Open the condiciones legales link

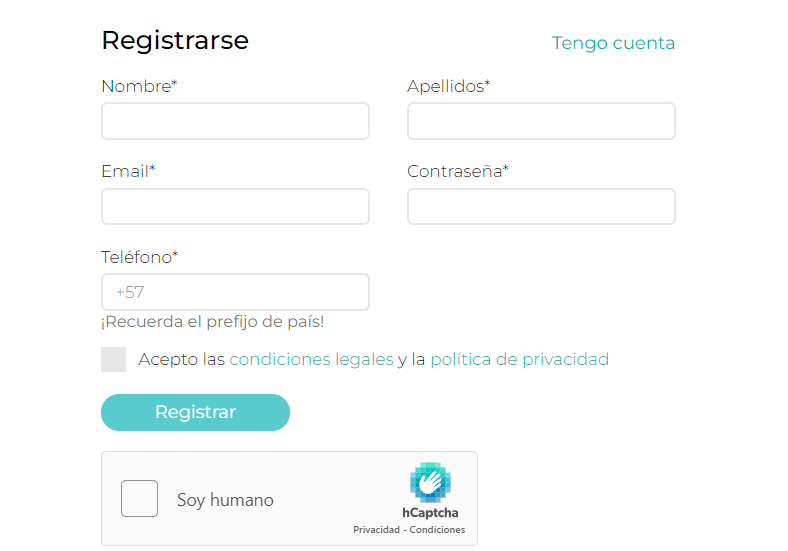(x=311, y=360)
